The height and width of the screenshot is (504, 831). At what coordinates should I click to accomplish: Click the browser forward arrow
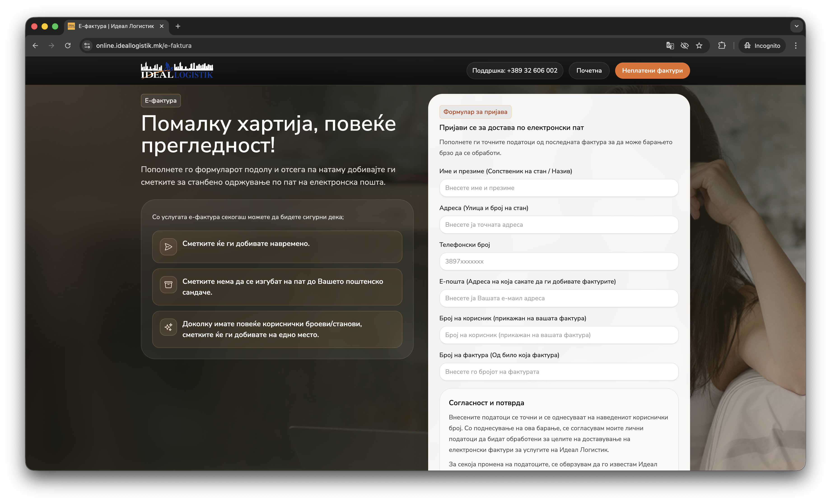(x=51, y=46)
